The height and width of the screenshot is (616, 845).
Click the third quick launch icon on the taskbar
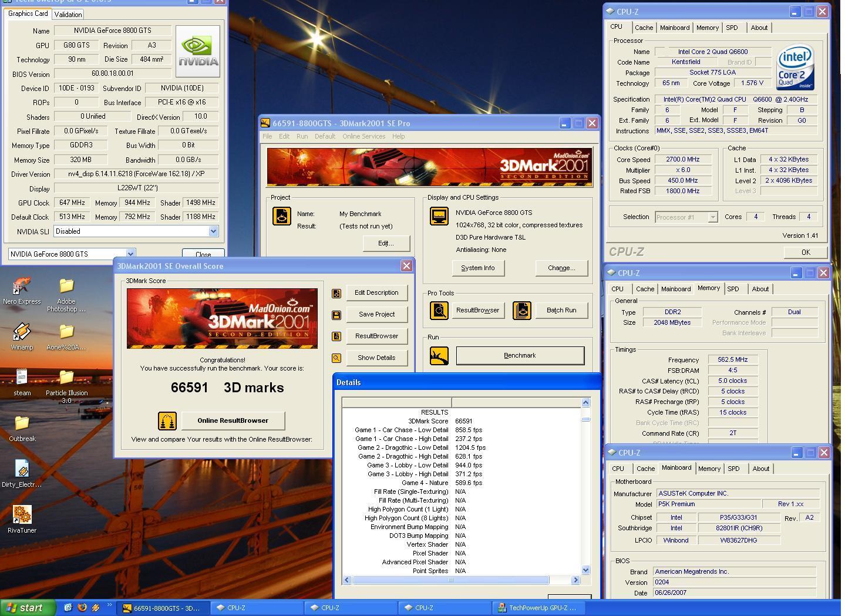[96, 608]
